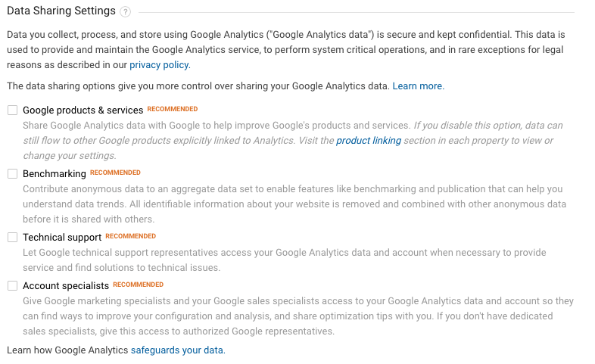Click Recommended badge by Google products & services
The image size is (595, 364).
pyautogui.click(x=173, y=109)
